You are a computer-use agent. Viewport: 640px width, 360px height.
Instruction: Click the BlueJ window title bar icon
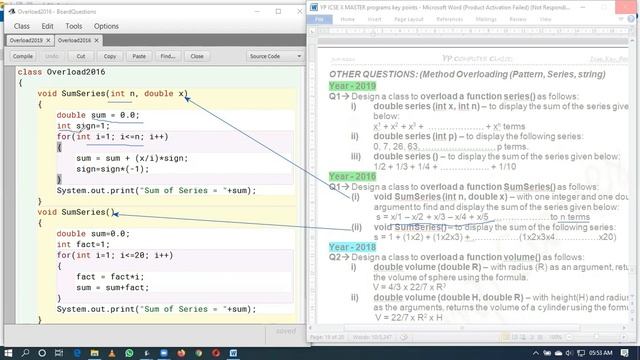pyautogui.click(x=12, y=11)
